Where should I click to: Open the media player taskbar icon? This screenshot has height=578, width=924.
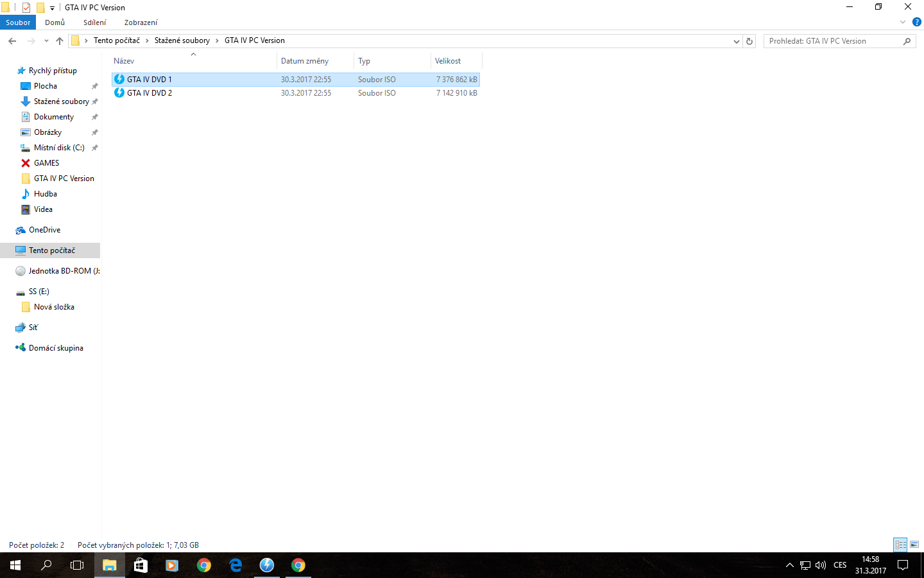(172, 565)
